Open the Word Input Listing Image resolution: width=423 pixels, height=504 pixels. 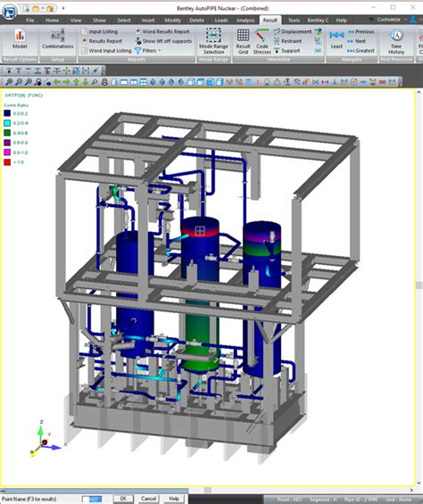[106, 51]
